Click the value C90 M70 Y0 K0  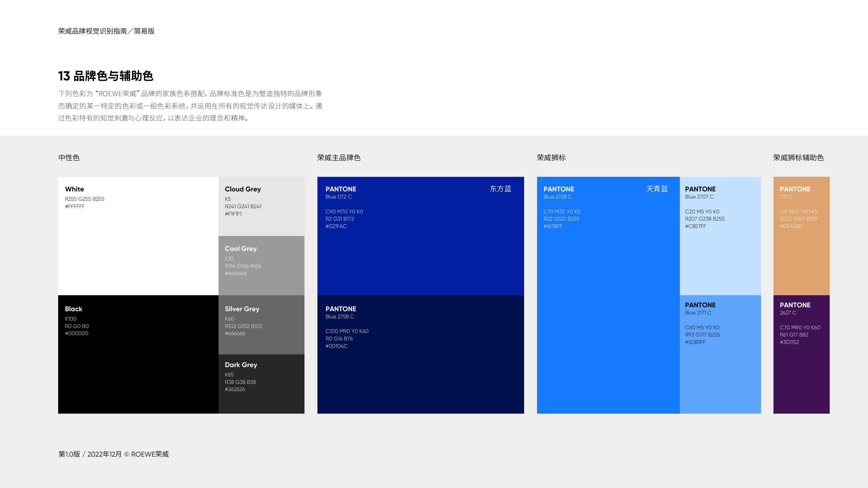click(x=344, y=212)
